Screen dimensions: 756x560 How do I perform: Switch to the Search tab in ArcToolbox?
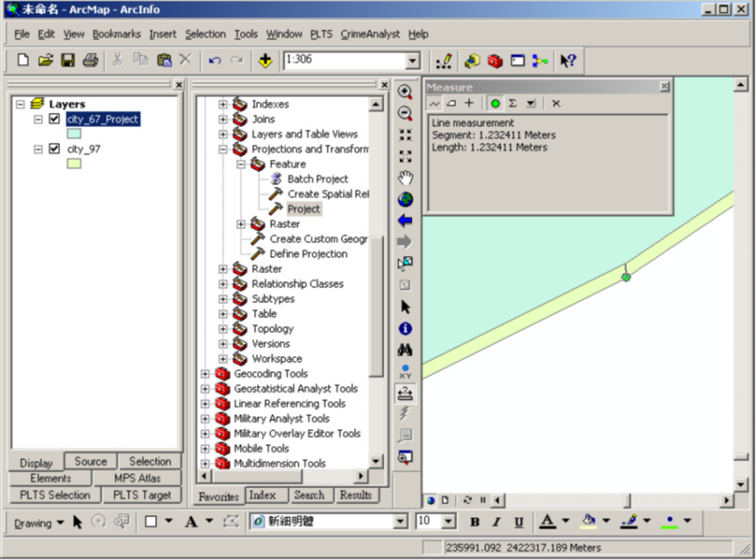pos(309,495)
